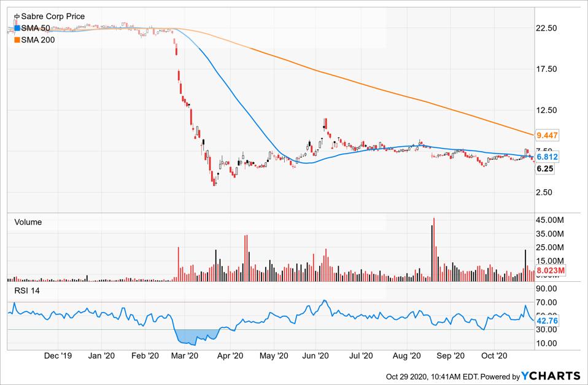Click the 'Oct 29 2020, 10:41AM EDT' timestamp

coord(431,376)
